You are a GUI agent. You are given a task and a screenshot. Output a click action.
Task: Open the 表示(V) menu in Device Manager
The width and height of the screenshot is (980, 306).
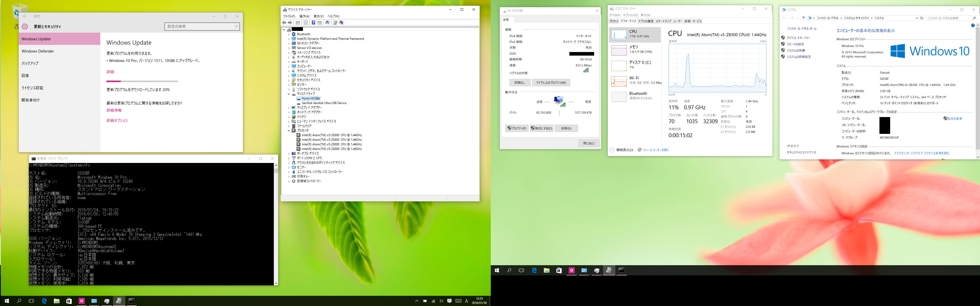click(x=318, y=16)
